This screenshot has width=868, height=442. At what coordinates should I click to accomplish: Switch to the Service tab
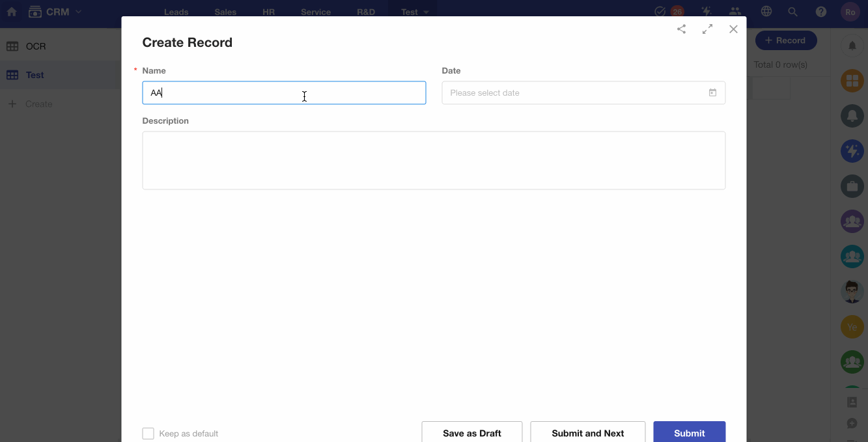point(316,12)
